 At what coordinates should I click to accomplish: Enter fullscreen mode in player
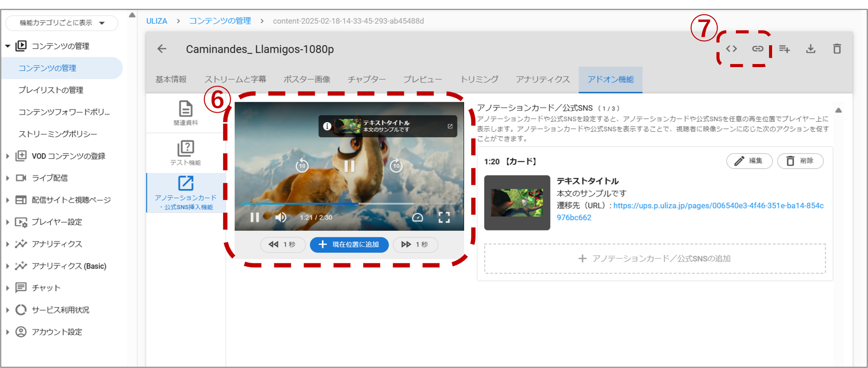click(x=444, y=217)
